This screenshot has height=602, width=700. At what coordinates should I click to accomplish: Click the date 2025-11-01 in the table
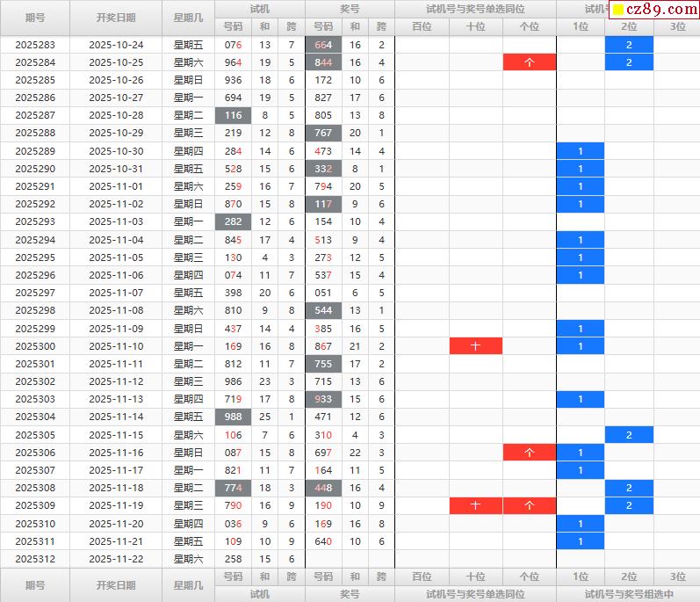116,186
